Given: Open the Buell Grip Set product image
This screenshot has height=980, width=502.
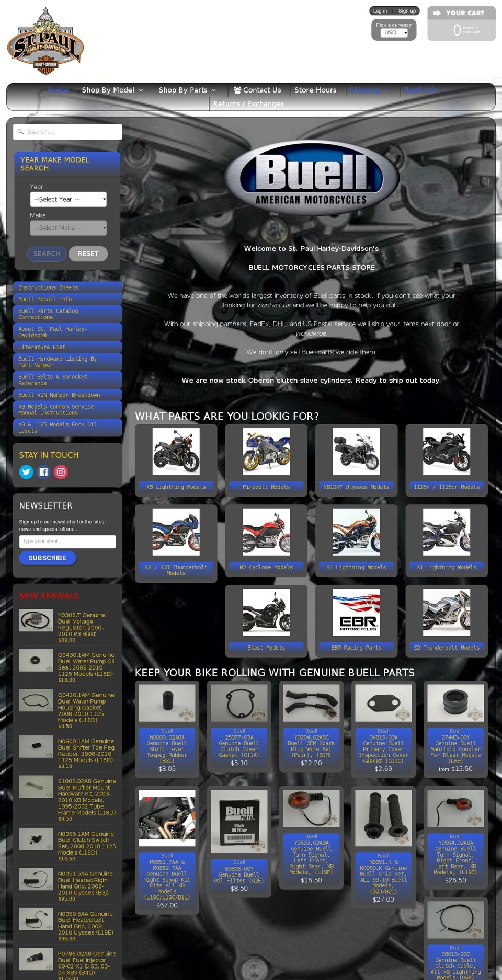Looking at the screenshot, I should point(383,818).
